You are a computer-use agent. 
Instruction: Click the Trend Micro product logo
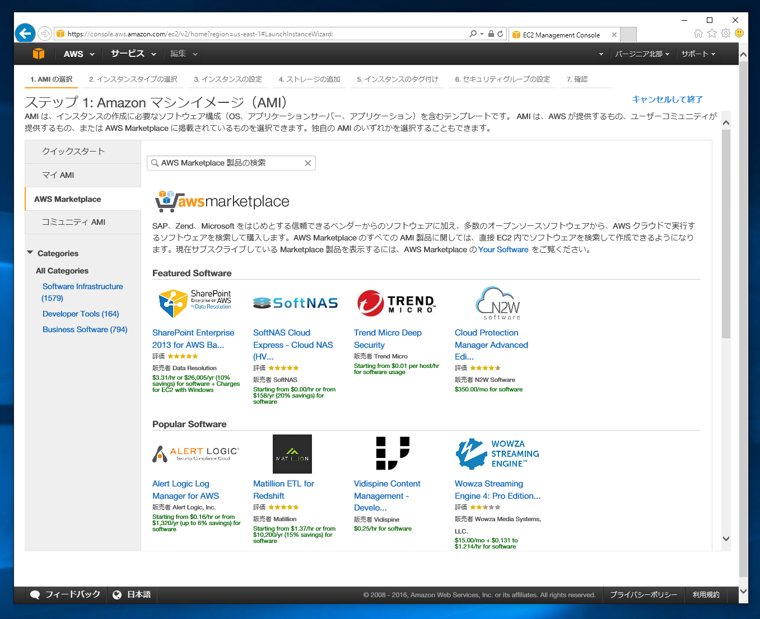point(396,303)
